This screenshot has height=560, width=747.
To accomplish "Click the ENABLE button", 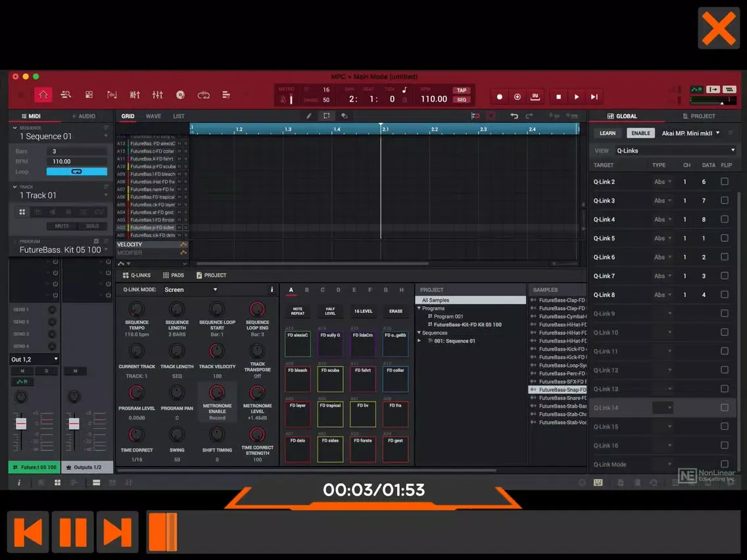I will (x=640, y=133).
